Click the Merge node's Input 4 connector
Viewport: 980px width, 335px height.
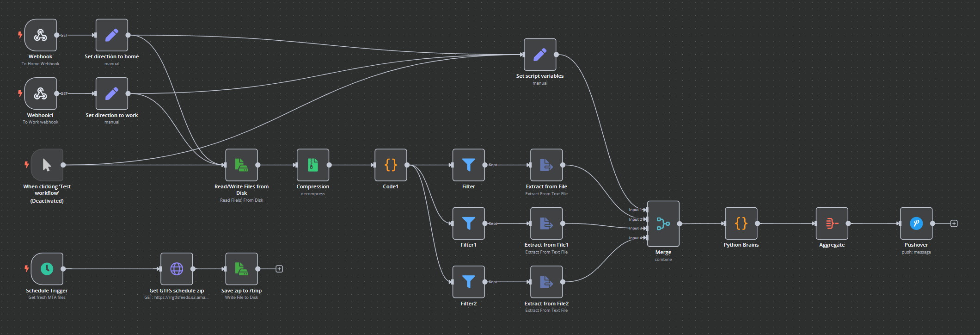click(x=646, y=238)
